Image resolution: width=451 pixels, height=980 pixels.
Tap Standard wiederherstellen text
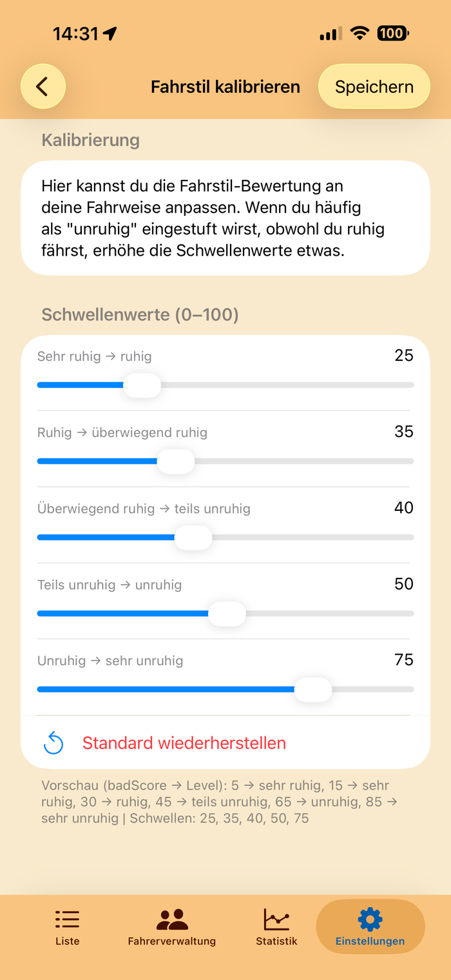(184, 743)
